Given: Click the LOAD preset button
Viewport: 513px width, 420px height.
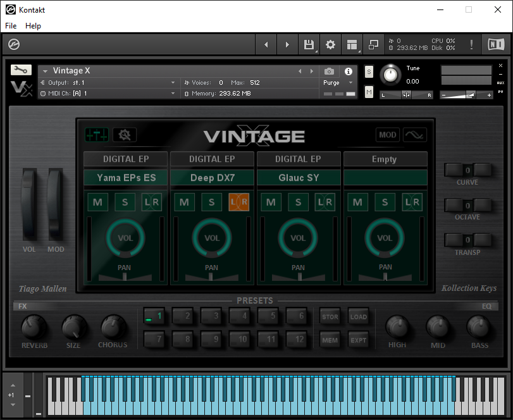Looking at the screenshot, I should 358,316.
